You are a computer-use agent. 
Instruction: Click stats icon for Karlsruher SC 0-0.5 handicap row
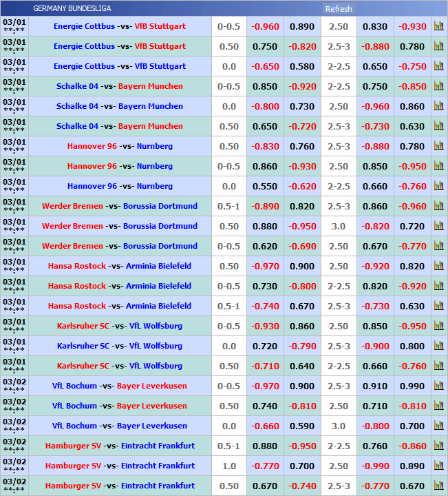(x=439, y=325)
